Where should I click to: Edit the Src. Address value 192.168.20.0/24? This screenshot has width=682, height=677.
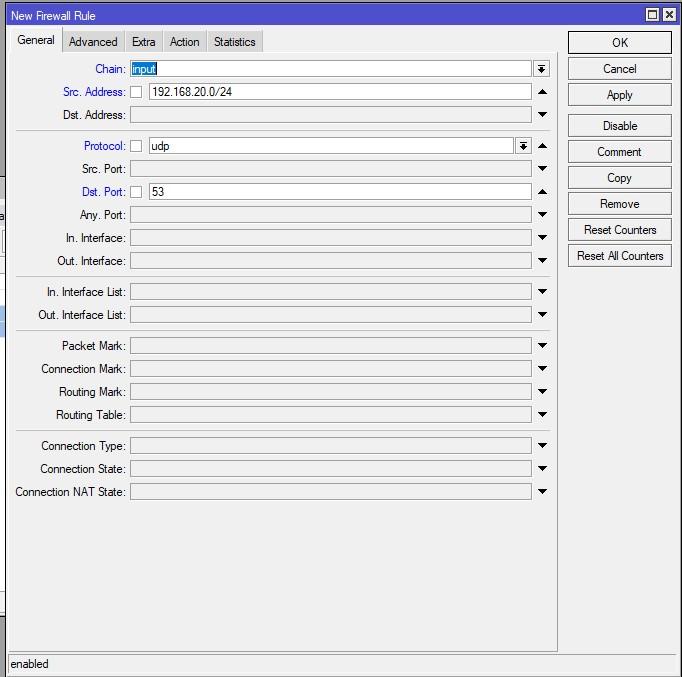340,92
